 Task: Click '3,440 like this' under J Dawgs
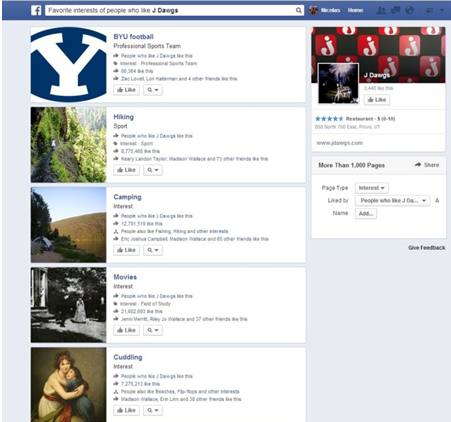pyautogui.click(x=378, y=88)
